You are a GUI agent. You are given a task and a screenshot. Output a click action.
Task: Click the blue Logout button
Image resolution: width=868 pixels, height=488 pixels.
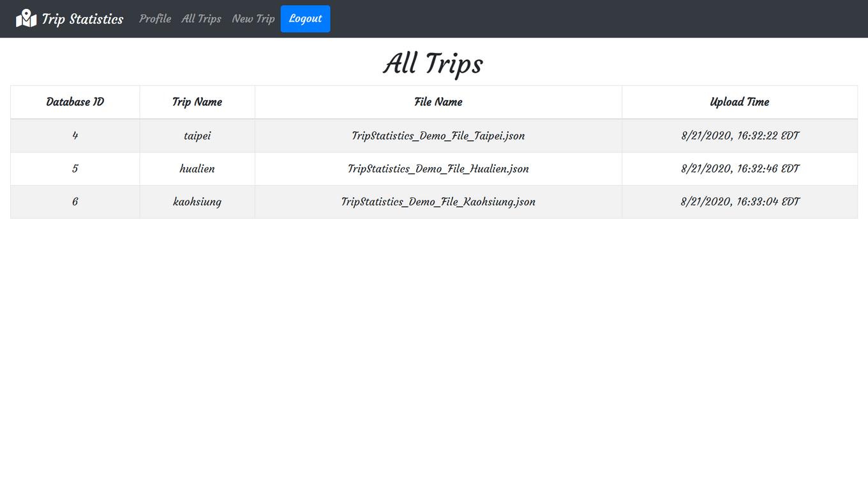[305, 18]
